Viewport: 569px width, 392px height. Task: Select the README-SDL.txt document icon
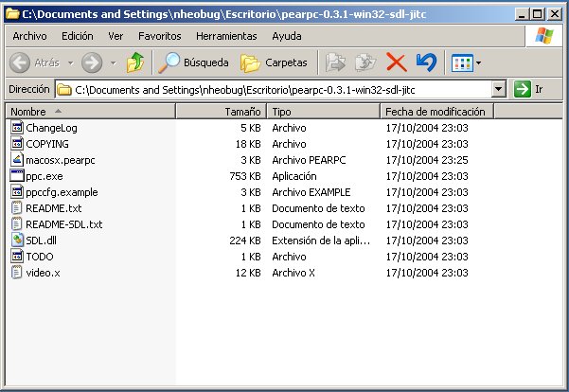[x=16, y=224]
